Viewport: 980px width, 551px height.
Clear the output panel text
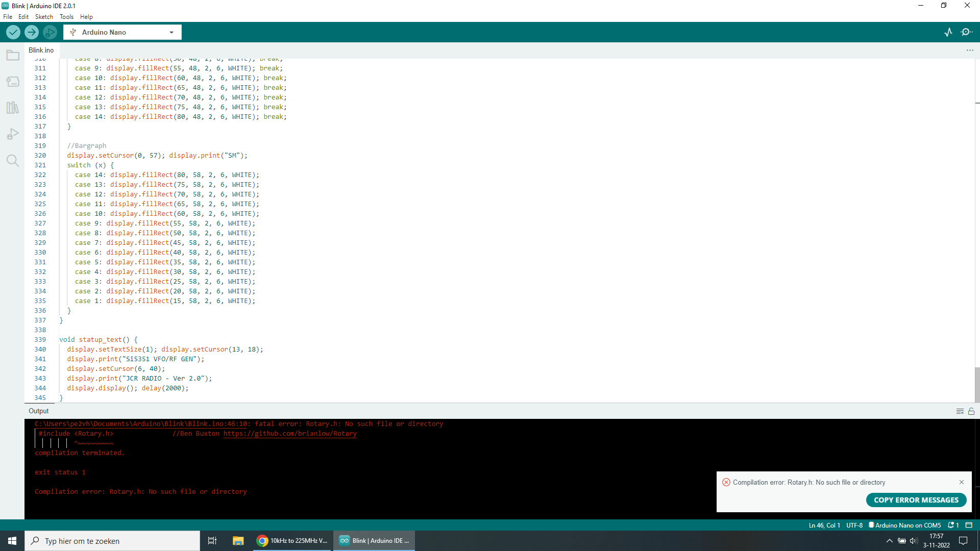point(960,411)
